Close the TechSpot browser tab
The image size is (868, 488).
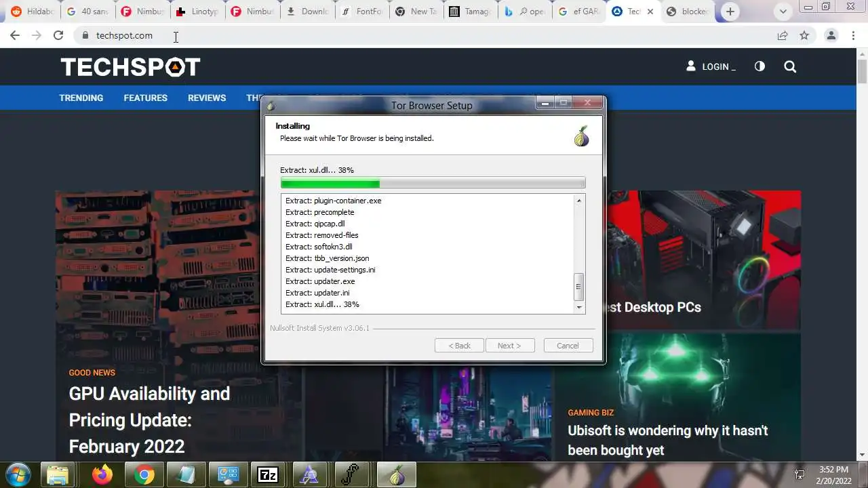[x=650, y=12]
